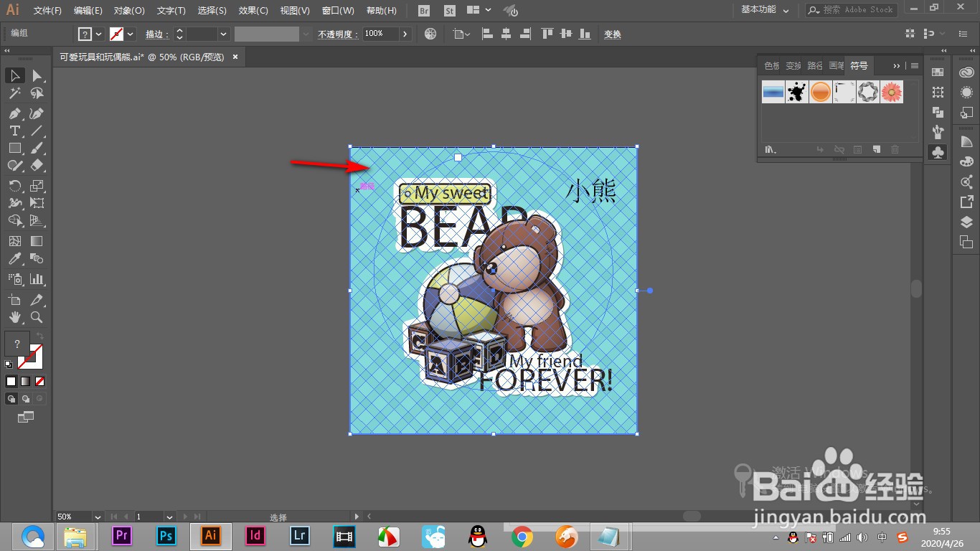Select the Scale tool
The width and height of the screenshot is (980, 551).
[x=37, y=186]
